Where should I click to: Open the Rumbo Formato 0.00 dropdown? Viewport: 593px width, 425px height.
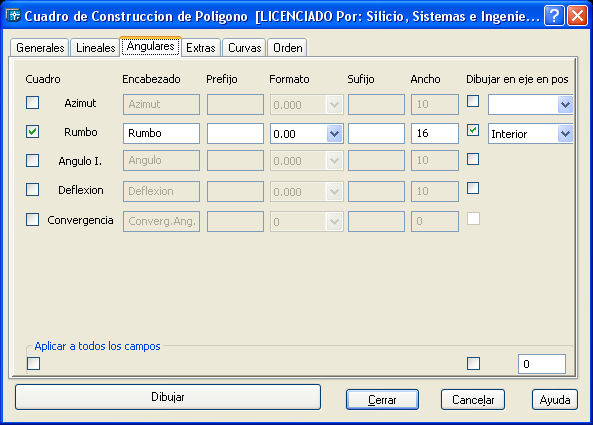tap(334, 133)
